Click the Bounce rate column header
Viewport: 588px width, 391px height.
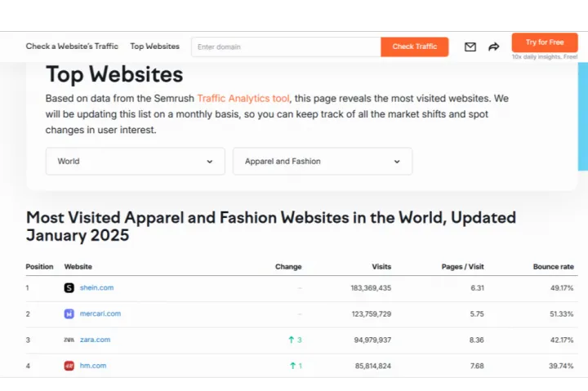click(x=554, y=267)
